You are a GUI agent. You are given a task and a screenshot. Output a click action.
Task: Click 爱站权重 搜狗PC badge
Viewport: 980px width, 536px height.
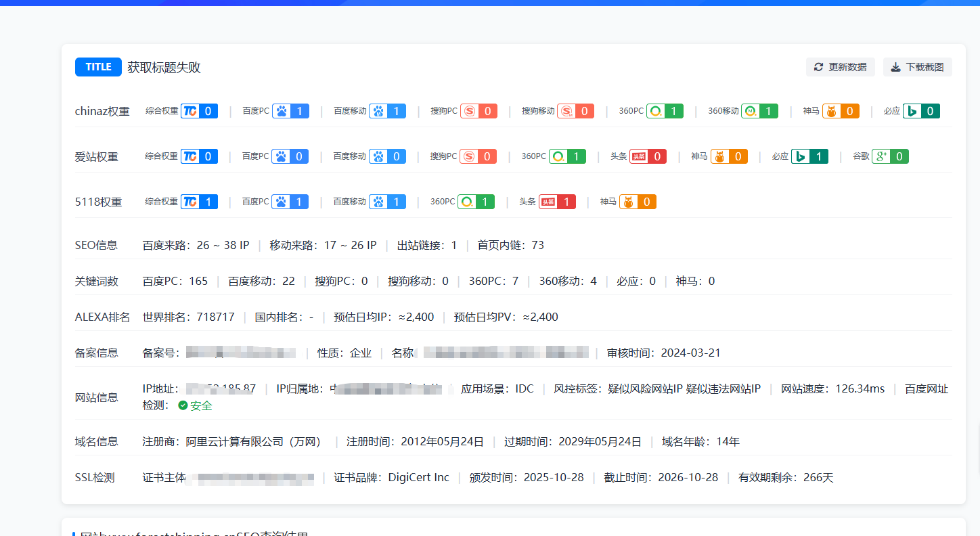pos(478,156)
